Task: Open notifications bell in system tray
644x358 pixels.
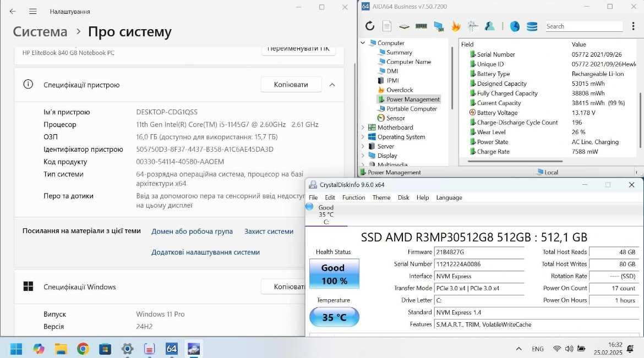Action: coord(630,349)
